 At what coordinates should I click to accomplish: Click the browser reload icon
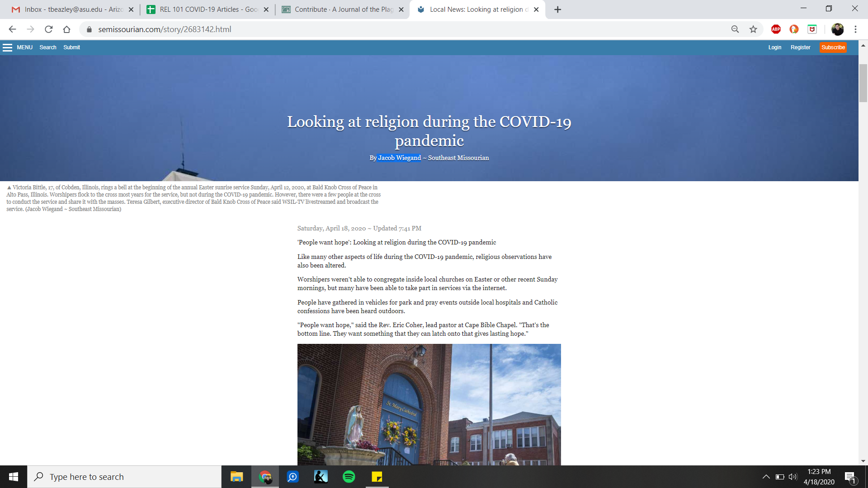49,29
